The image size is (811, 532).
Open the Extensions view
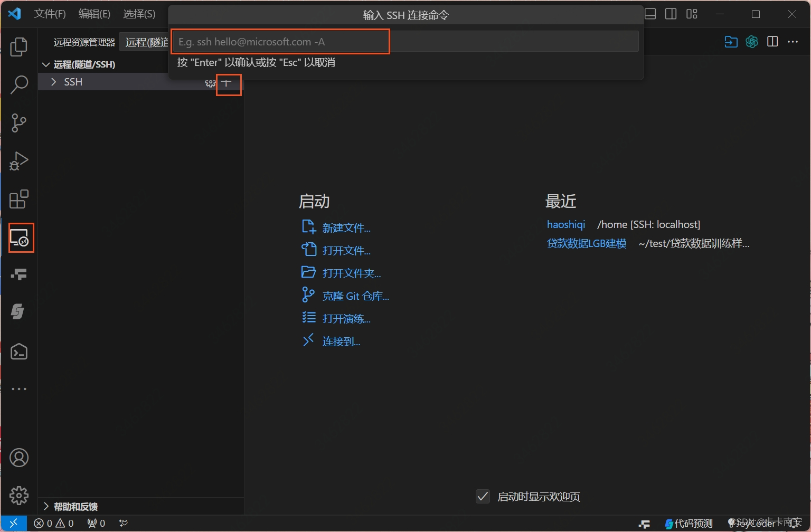coord(19,199)
